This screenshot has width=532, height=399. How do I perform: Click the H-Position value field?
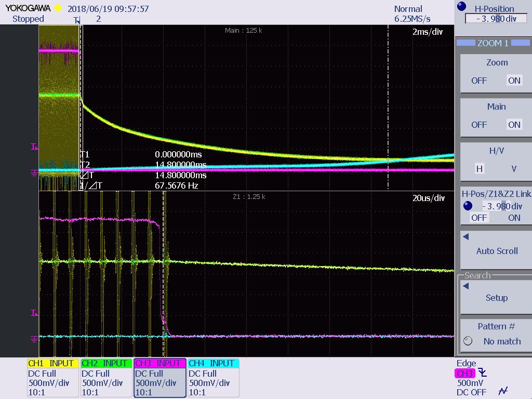coord(497,19)
